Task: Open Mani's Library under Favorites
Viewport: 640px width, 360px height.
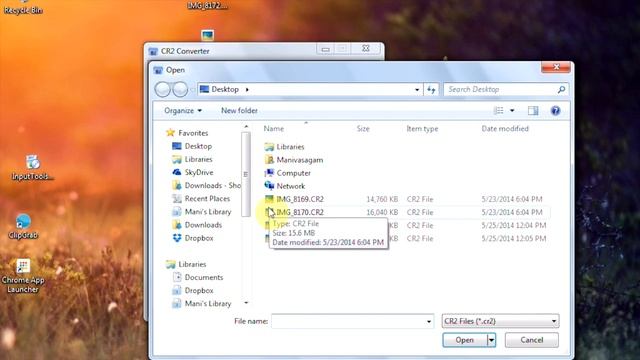Action: click(202, 211)
